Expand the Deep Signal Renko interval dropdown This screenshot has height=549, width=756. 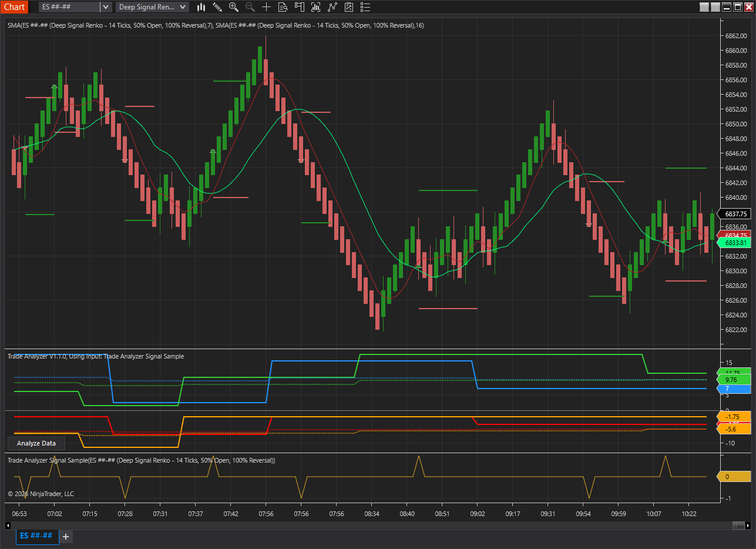pyautogui.click(x=183, y=7)
